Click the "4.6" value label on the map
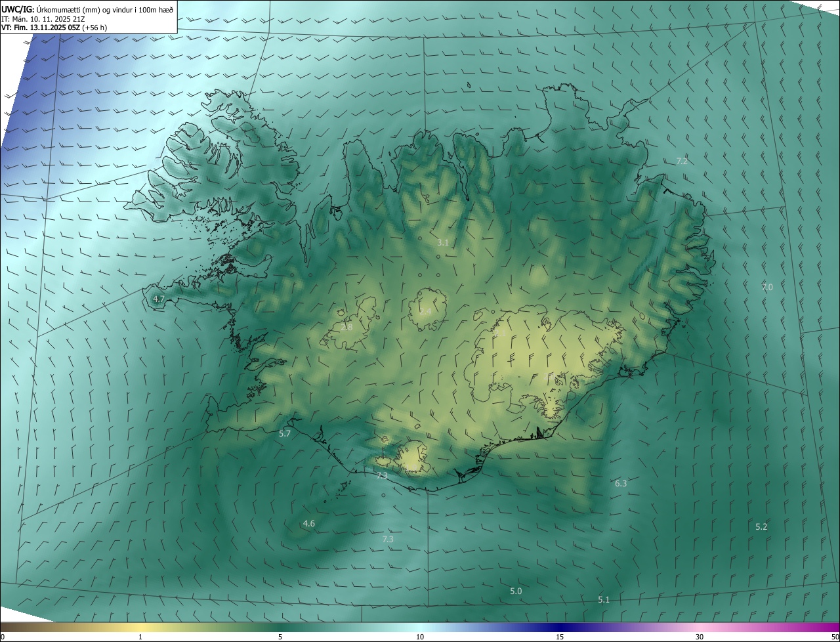 coord(309,523)
